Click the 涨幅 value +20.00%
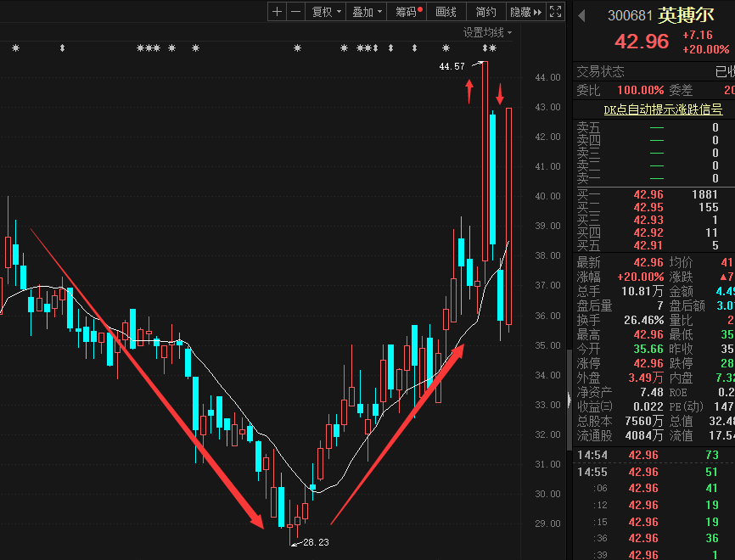The height and width of the screenshot is (560, 735). pos(640,277)
